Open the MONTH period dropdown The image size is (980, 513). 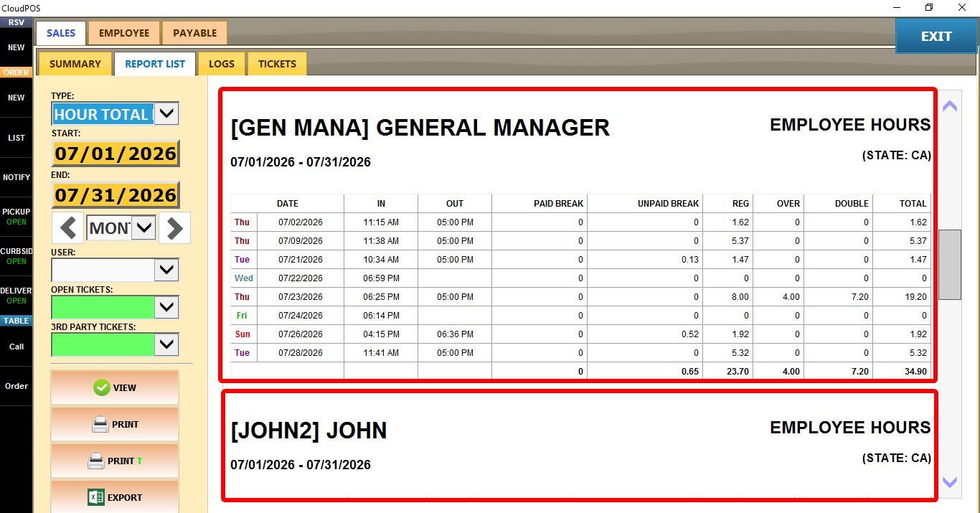click(x=144, y=228)
